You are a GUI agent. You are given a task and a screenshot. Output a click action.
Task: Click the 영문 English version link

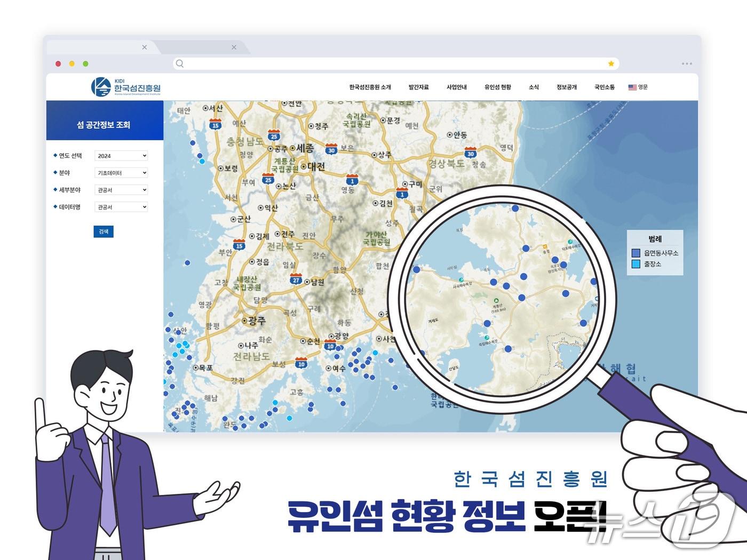tap(643, 87)
